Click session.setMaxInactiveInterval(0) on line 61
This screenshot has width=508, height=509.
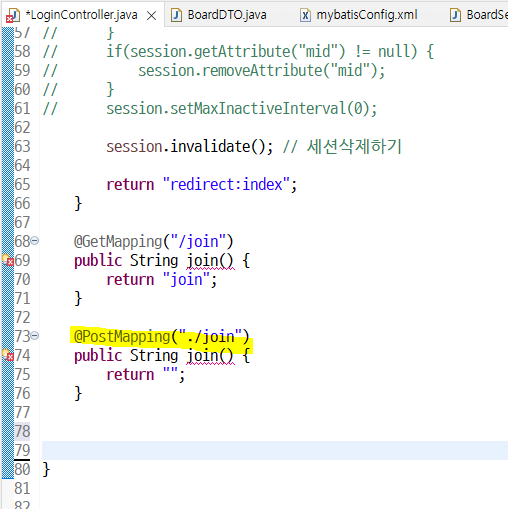point(241,108)
